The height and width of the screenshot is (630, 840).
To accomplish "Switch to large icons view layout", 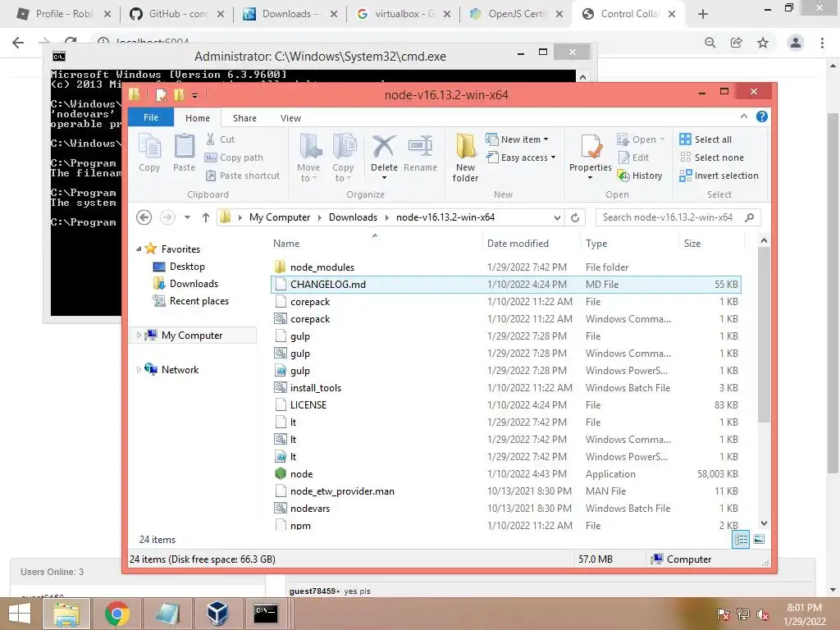I will (x=759, y=540).
